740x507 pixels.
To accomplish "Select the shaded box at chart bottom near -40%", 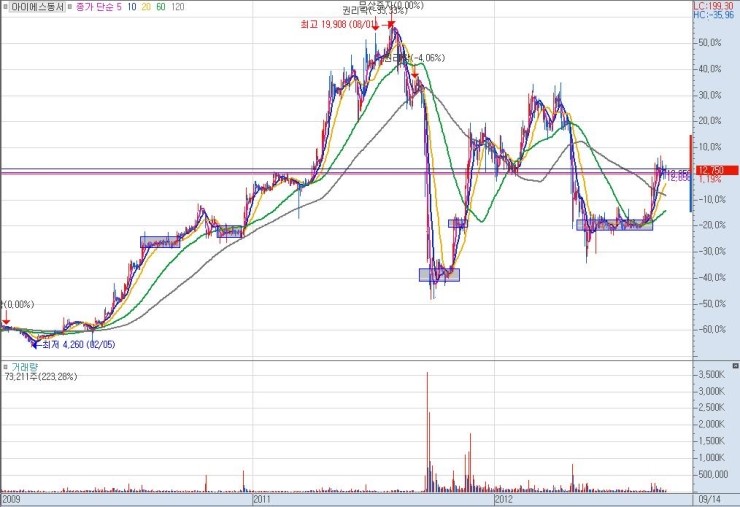I will (439, 274).
